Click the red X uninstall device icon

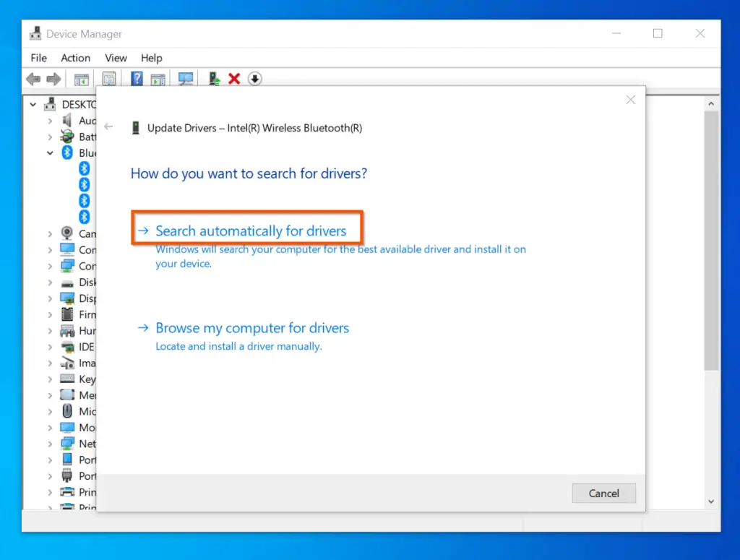(234, 79)
